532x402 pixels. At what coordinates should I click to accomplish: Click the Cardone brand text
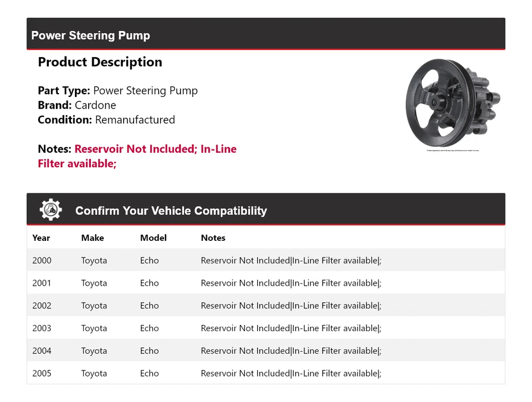[95, 105]
